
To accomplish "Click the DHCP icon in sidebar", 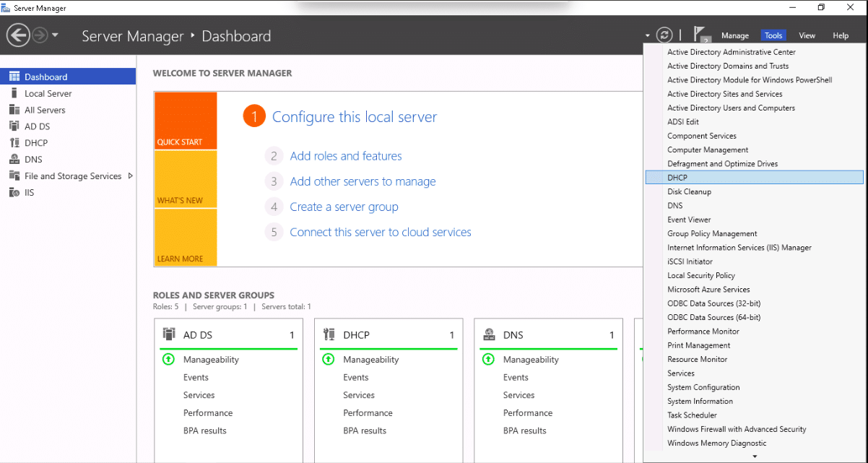I will point(14,143).
